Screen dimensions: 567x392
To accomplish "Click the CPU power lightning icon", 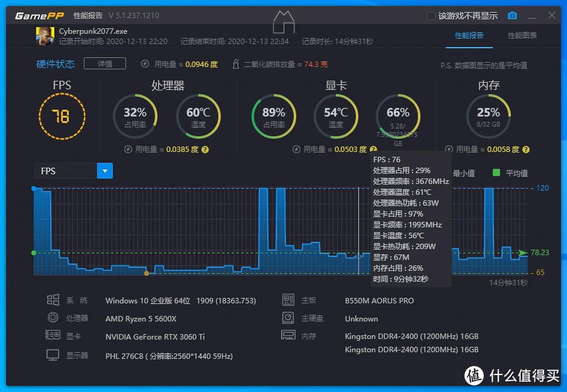I will [x=128, y=150].
